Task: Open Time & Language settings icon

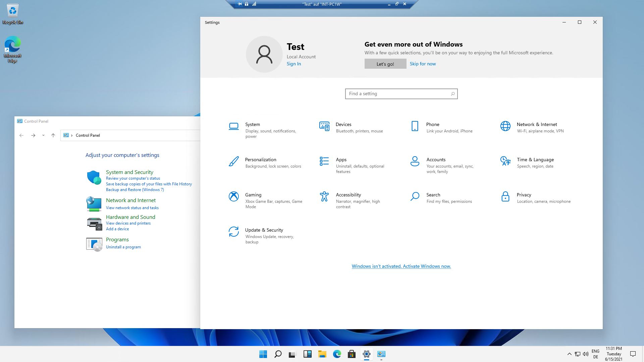Action: 505,162
